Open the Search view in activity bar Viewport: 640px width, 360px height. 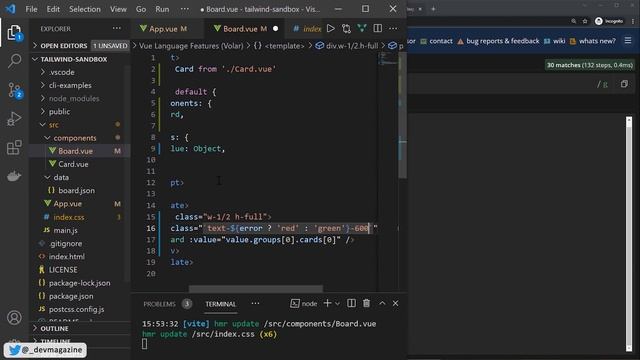(14, 61)
